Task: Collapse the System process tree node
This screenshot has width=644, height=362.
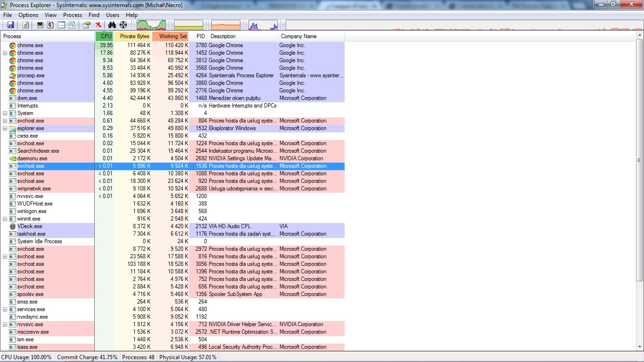Action: point(5,113)
